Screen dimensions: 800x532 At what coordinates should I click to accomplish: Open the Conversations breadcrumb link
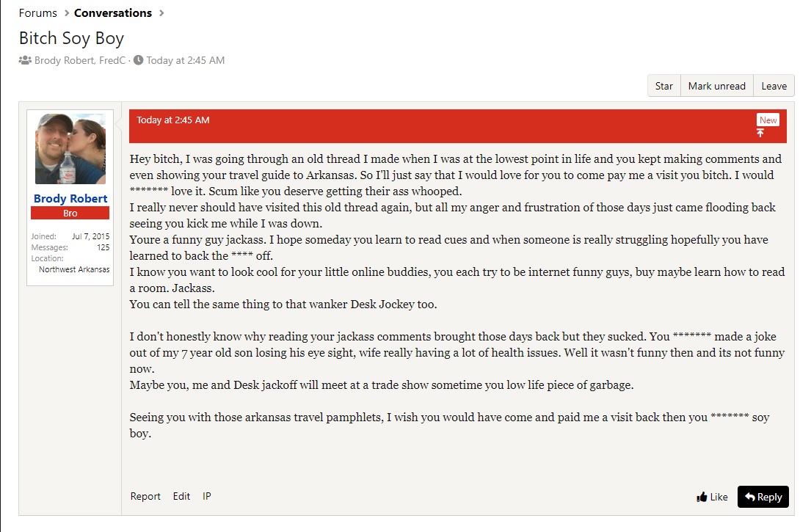[x=112, y=12]
